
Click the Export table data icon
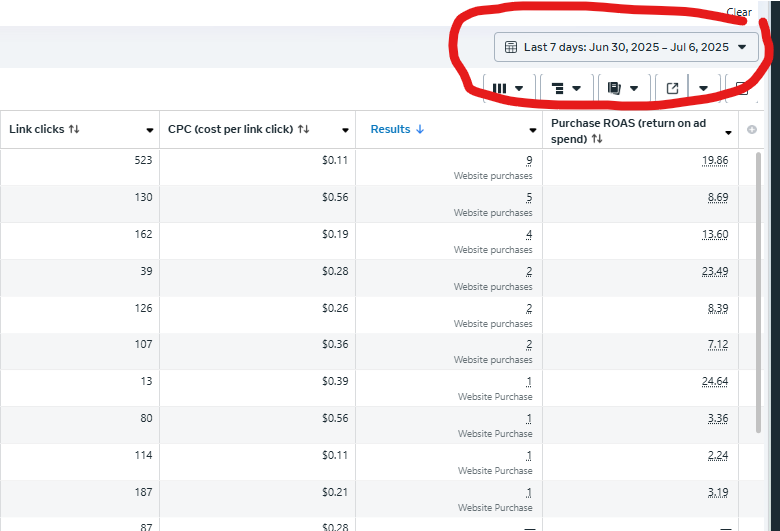click(x=673, y=88)
